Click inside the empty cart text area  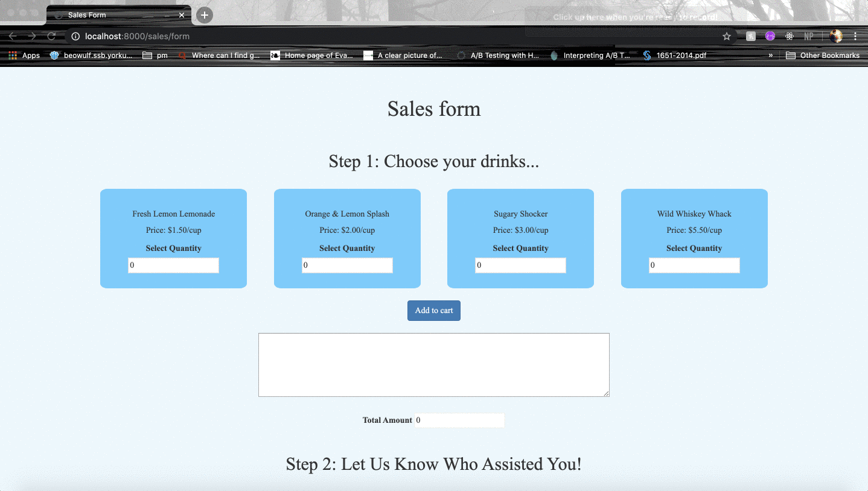[434, 365]
